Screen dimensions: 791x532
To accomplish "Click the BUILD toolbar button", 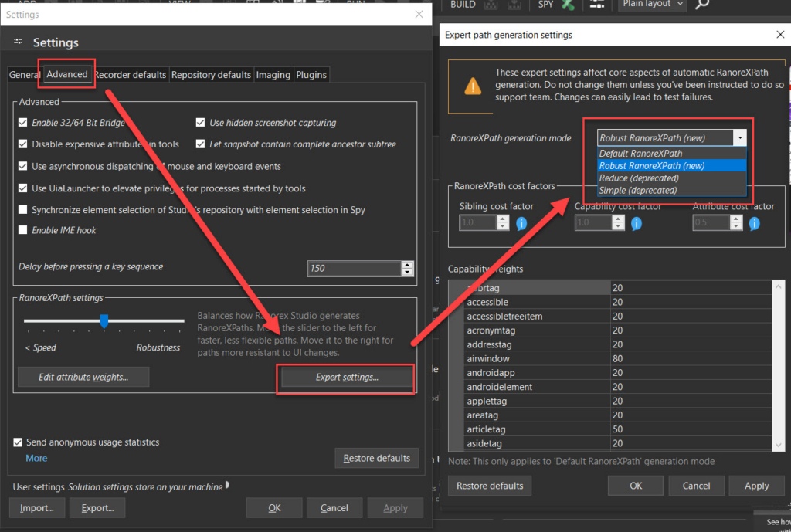I will 463,5.
